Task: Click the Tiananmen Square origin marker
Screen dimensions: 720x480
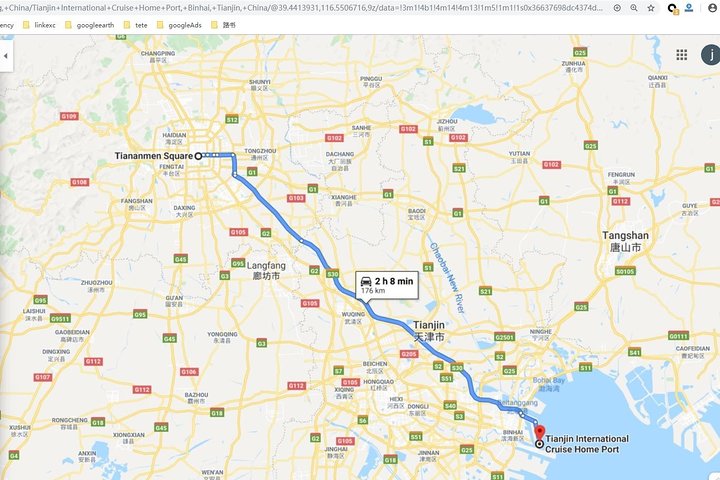Action: (198, 156)
